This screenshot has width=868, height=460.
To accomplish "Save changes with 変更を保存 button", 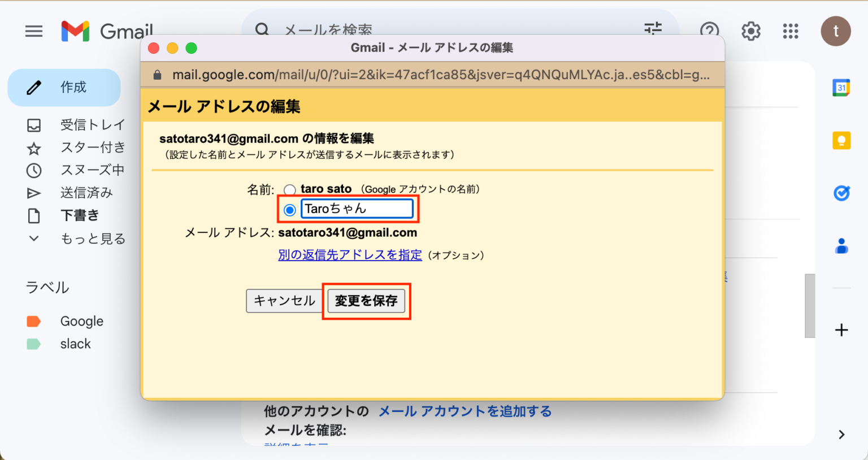I will (x=366, y=301).
